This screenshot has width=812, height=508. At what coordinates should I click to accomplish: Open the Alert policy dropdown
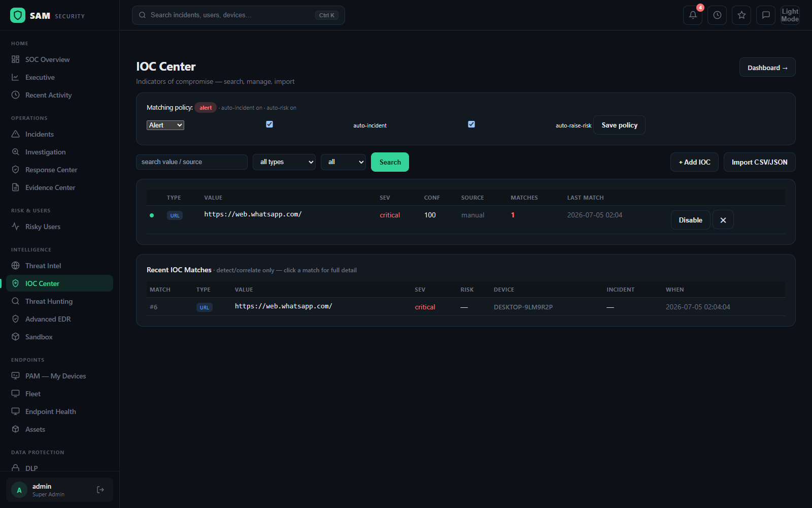tap(165, 125)
